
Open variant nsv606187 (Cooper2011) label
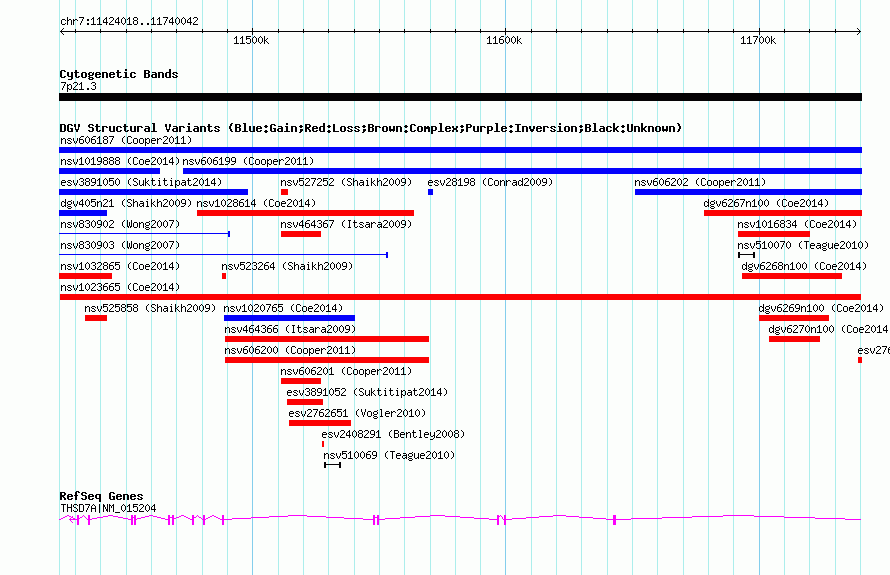click(x=126, y=140)
